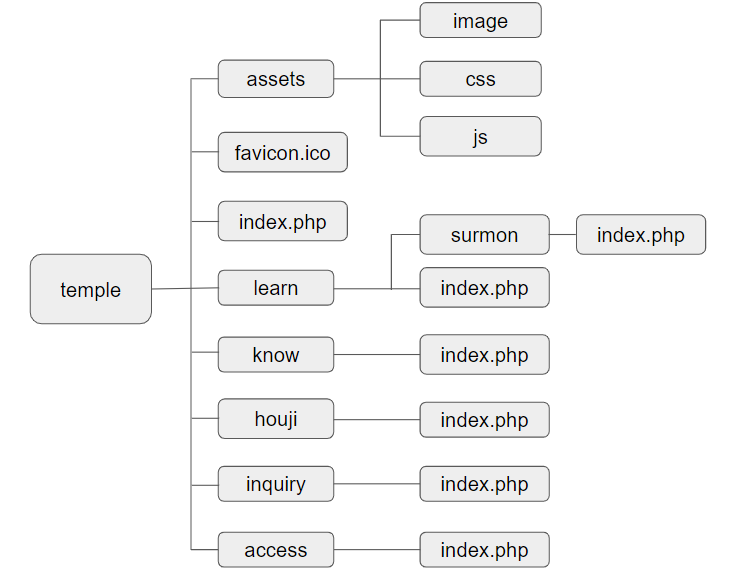
Task: Click the access folder node
Action: 276,550
